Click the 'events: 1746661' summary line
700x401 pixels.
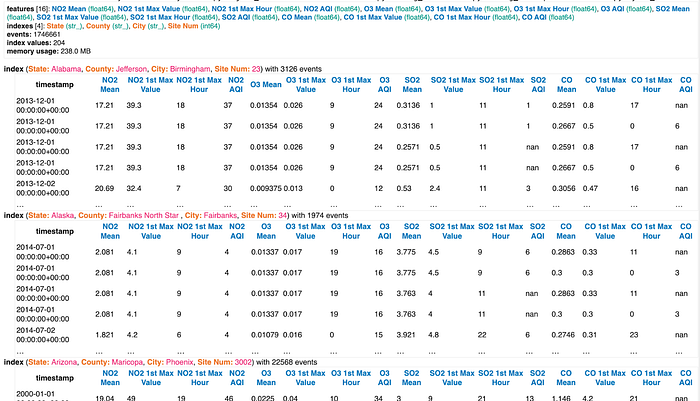33,34
